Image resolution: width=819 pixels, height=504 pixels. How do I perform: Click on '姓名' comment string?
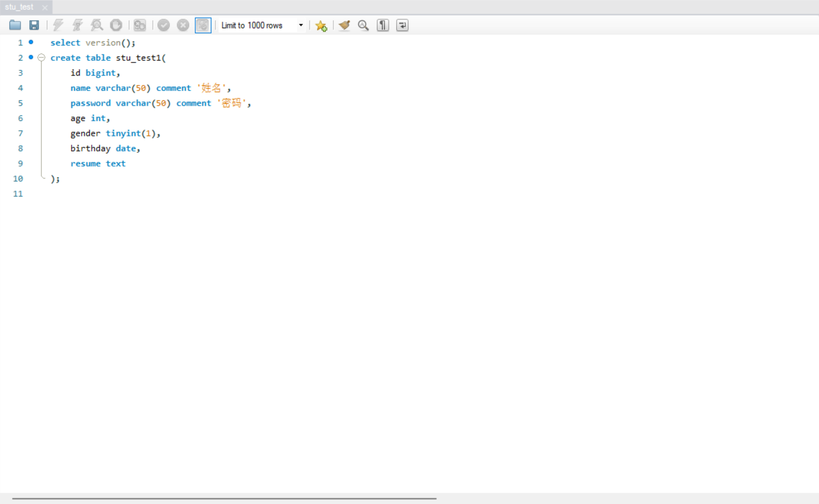(x=211, y=88)
